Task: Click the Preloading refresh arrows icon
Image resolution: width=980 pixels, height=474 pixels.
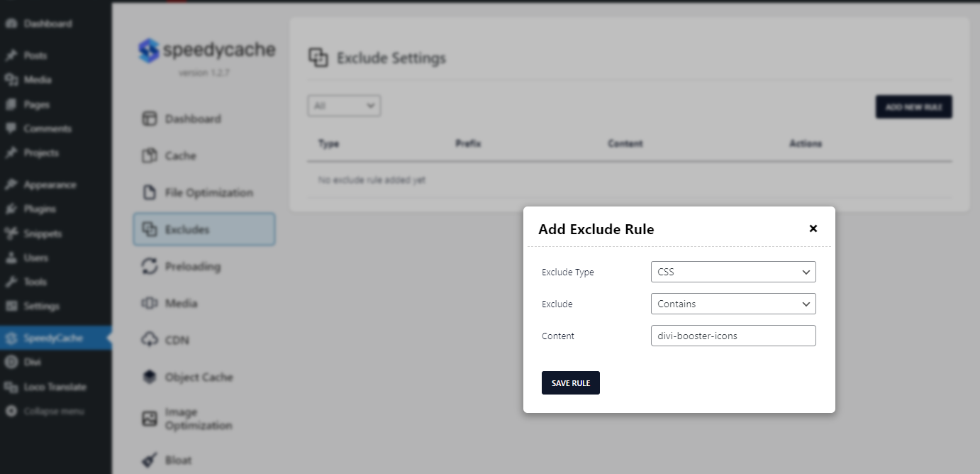Action: point(149,266)
